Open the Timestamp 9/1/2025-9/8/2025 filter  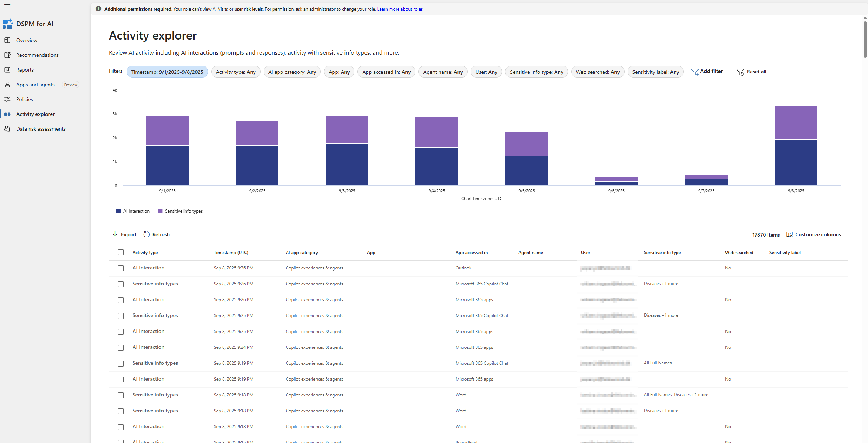(167, 72)
